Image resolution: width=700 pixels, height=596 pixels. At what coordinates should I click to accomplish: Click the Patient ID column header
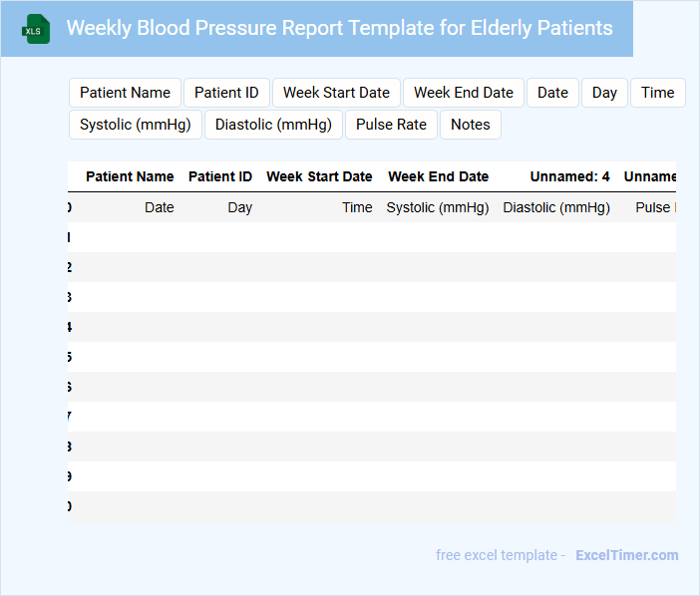pyautogui.click(x=220, y=176)
